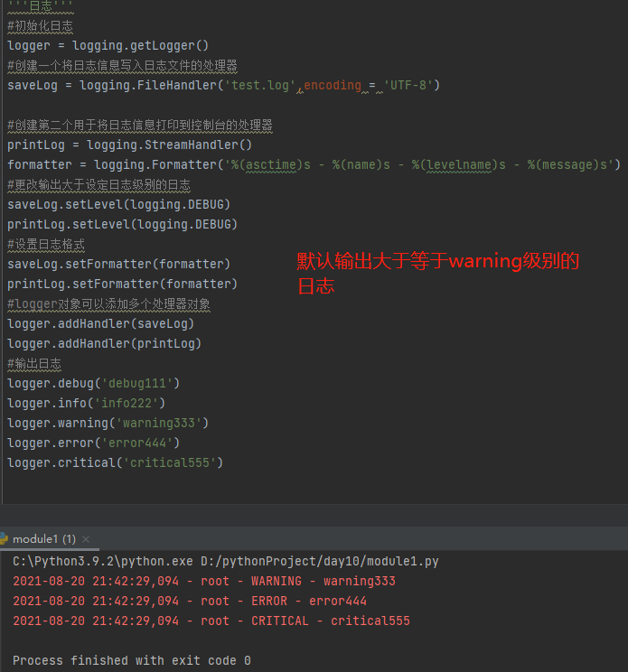The height and width of the screenshot is (672, 628).
Task: Click the formatter = logging.Formatter line
Action: coord(314,164)
